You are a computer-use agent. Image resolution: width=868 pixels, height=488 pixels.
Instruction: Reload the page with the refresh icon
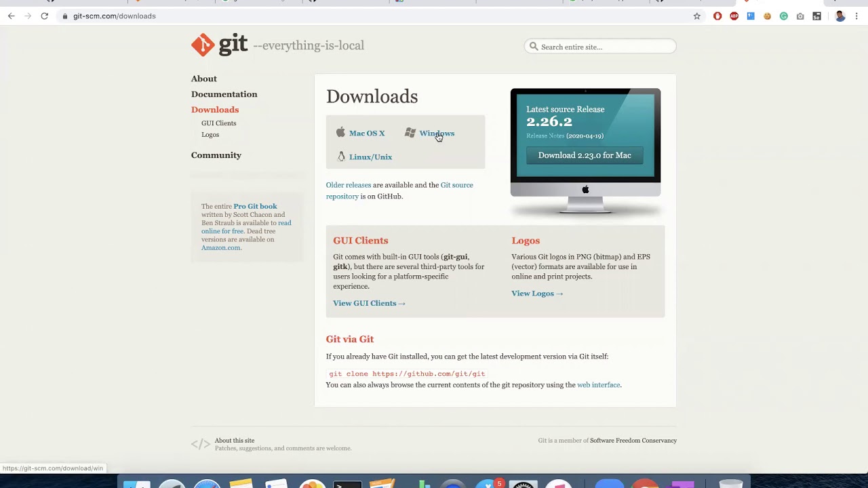point(45,16)
